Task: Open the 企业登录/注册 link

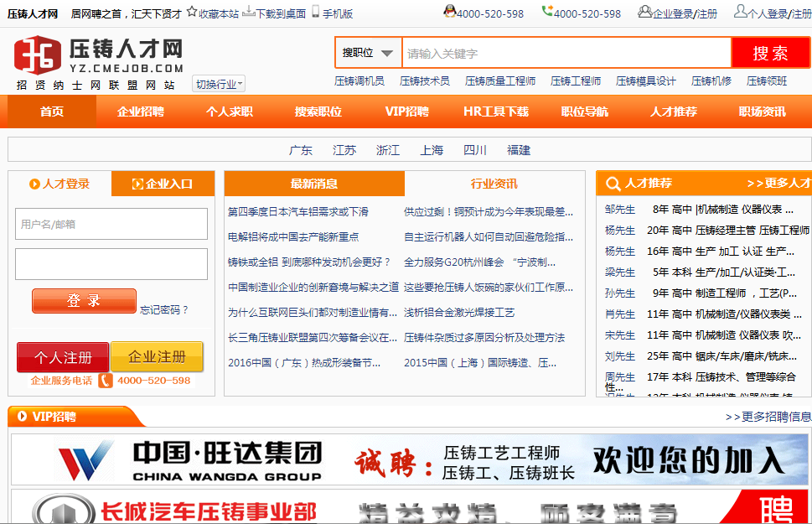Action: pyautogui.click(x=685, y=13)
